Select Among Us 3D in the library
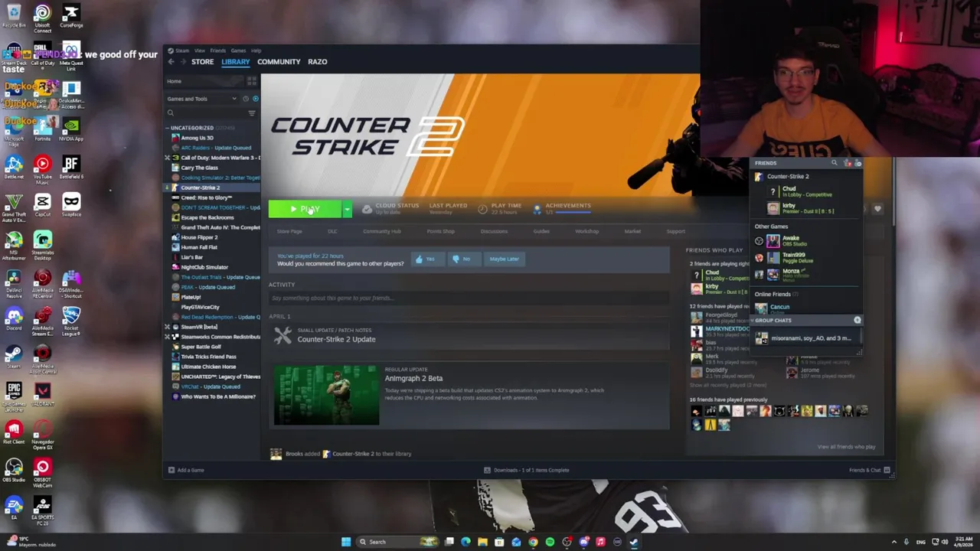 [x=198, y=138]
